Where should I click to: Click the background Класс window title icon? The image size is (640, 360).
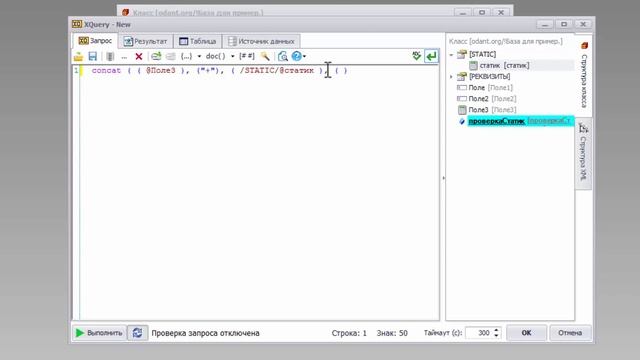(x=125, y=12)
